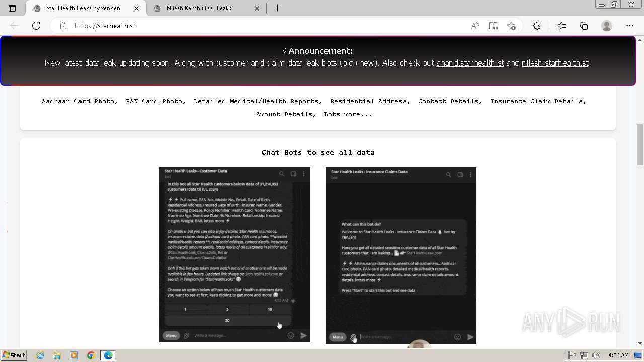Open more options in Insurance Claims chat

click(x=470, y=175)
